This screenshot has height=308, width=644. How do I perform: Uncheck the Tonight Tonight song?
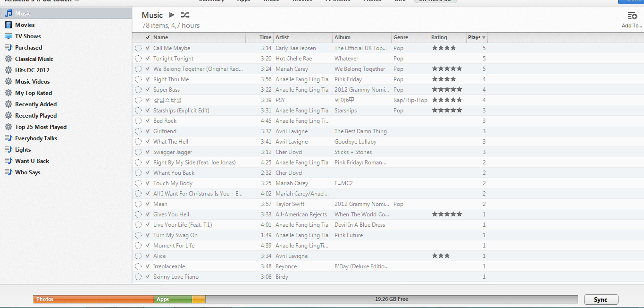(x=148, y=59)
